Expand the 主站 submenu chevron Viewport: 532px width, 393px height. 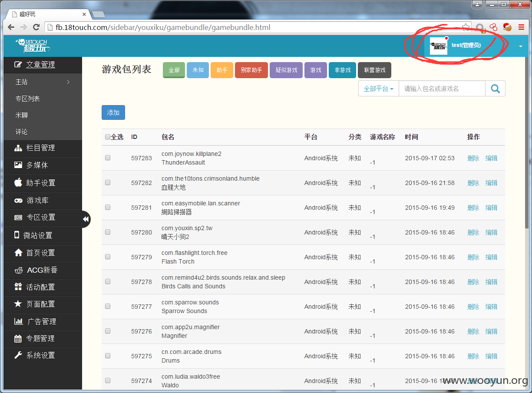pos(68,82)
